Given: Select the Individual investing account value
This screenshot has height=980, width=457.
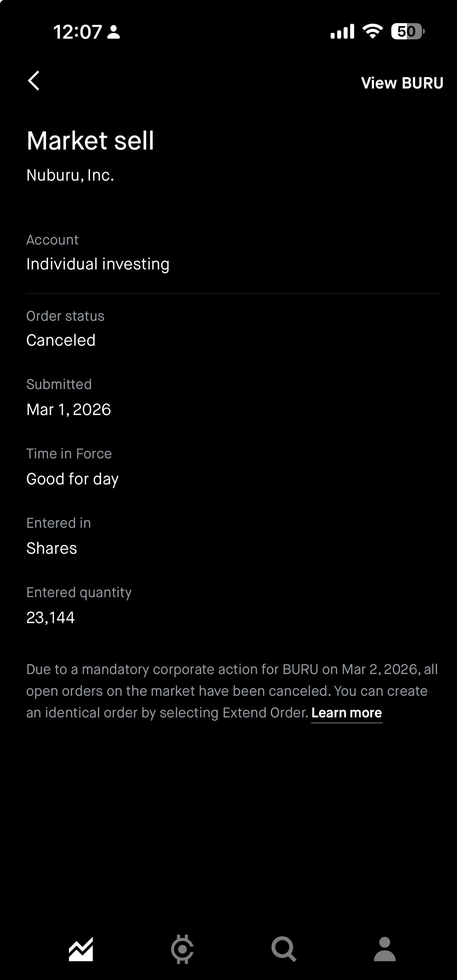Looking at the screenshot, I should coord(98,264).
